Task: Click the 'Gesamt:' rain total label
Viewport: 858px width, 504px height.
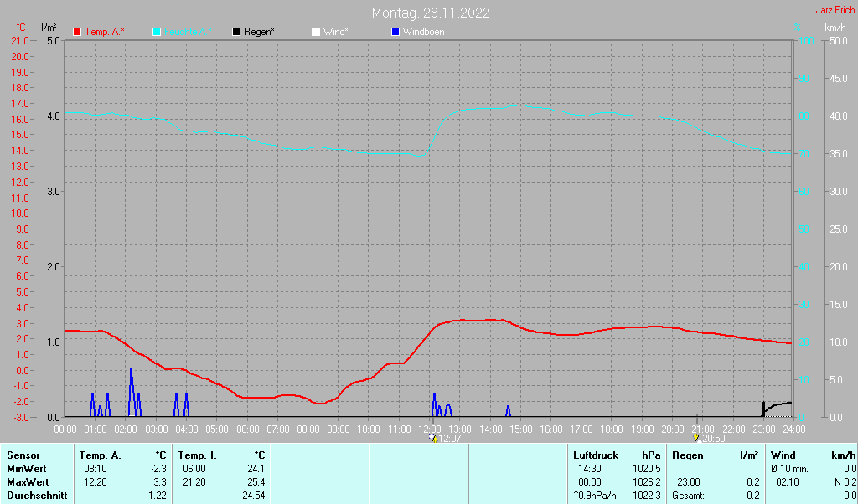Action: [689, 496]
